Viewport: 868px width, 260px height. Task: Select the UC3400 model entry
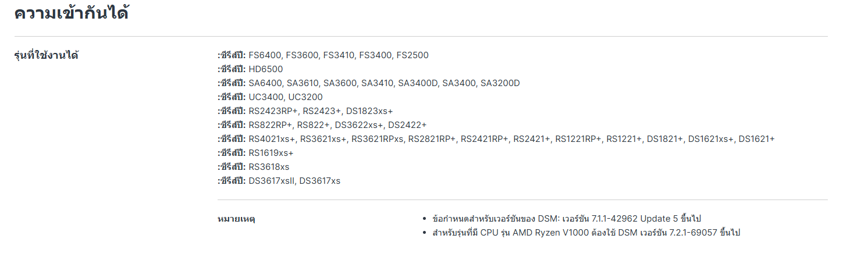[x=266, y=97]
